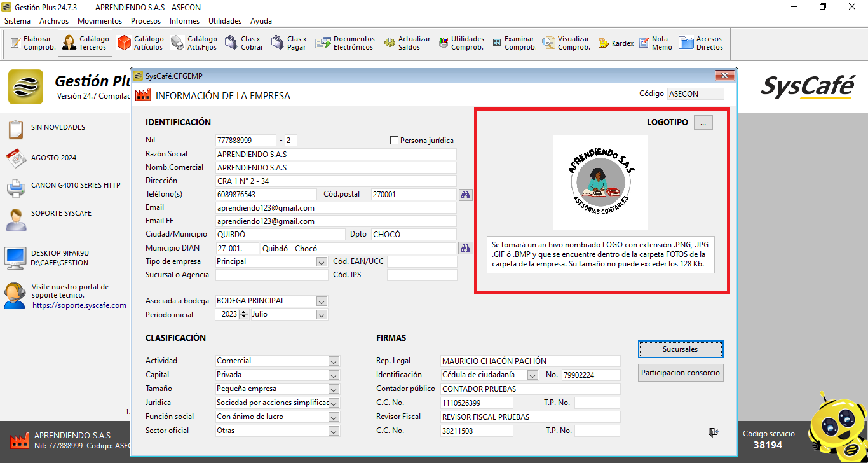This screenshot has height=463, width=868.
Task: Click the Sucursales button
Action: pos(680,349)
